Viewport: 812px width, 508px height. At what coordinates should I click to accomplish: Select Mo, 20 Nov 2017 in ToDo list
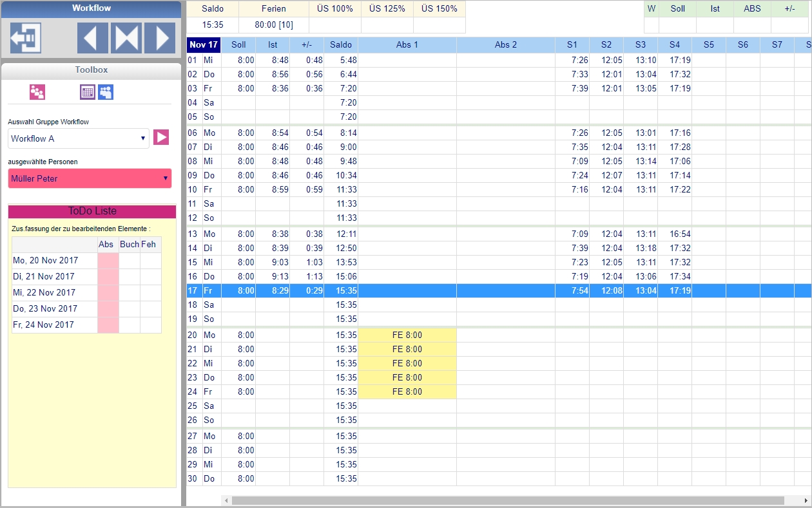coord(54,261)
